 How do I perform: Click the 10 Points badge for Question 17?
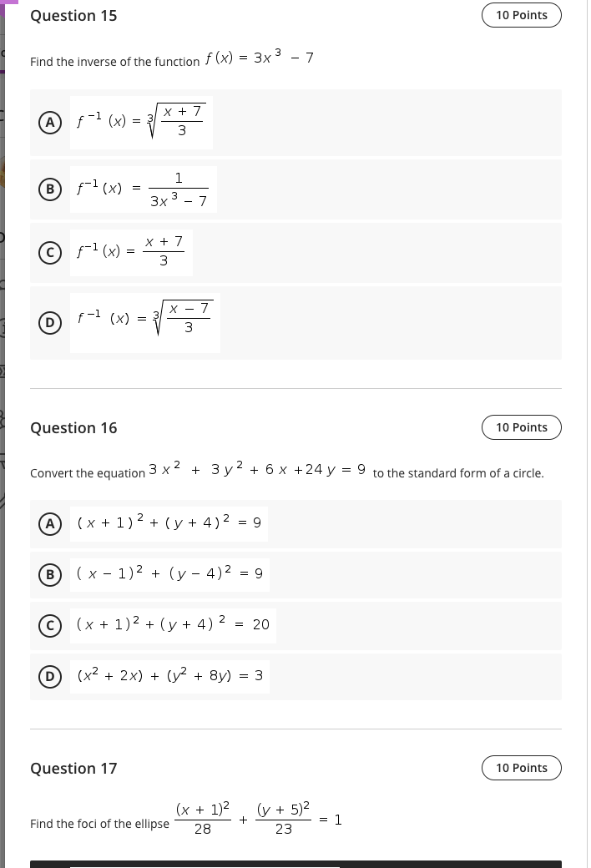click(x=521, y=767)
